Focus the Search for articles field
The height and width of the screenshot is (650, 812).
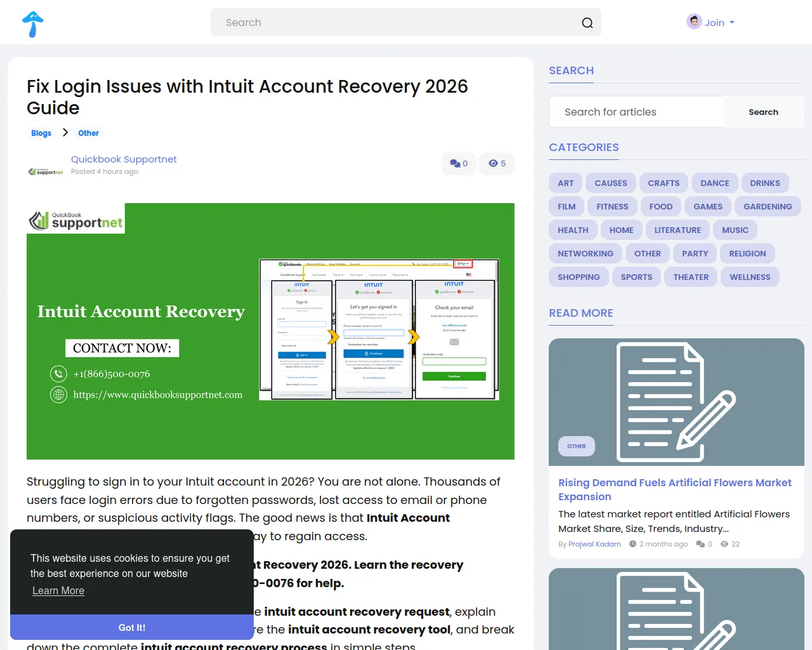pyautogui.click(x=636, y=112)
